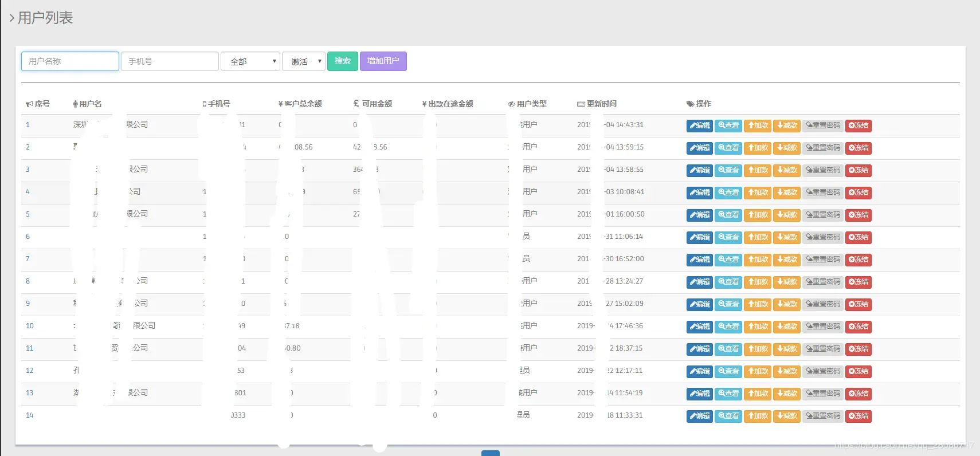Reset password for row 9 user
The height and width of the screenshot is (456, 980).
point(823,304)
